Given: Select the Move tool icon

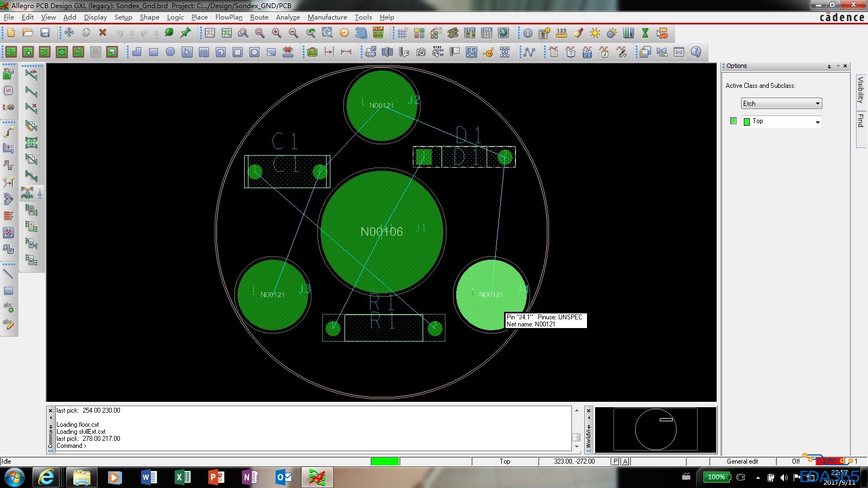Looking at the screenshot, I should [69, 33].
